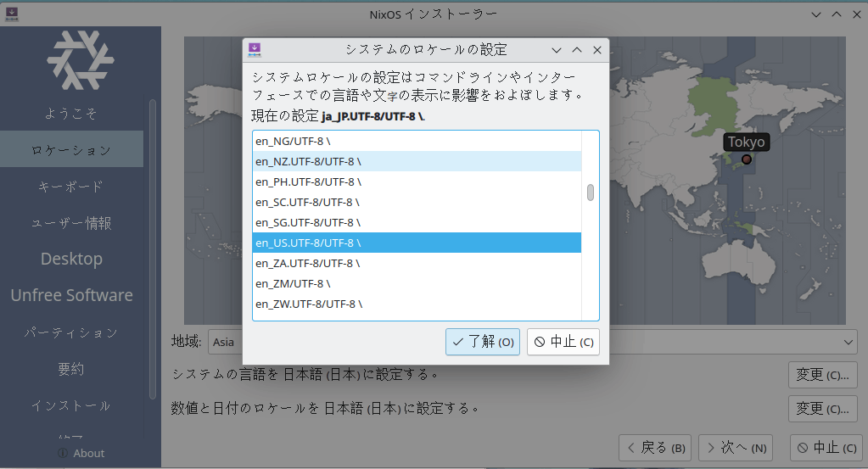Click NixOS installer window title bar icon
Image resolution: width=868 pixels, height=469 pixels.
click(x=12, y=14)
